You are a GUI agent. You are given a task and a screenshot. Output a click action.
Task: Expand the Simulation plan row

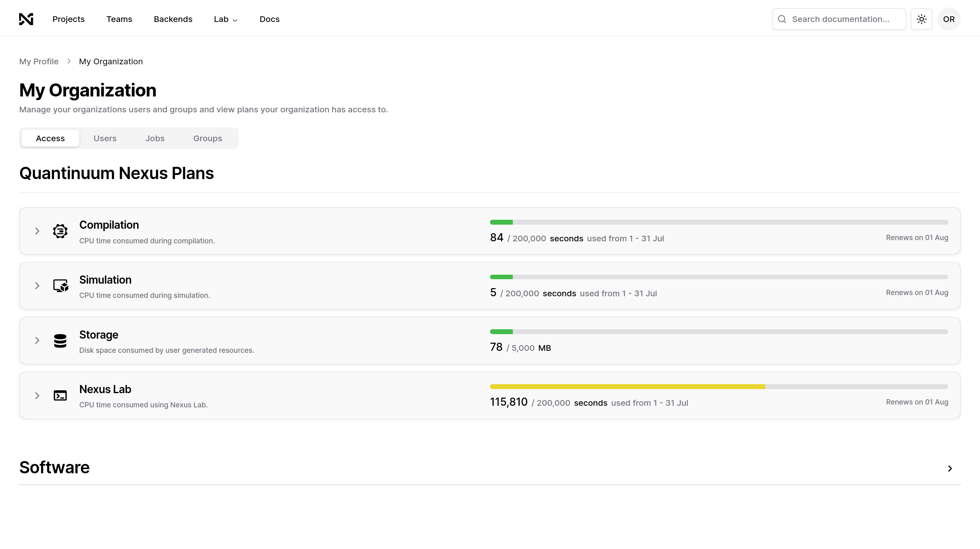(x=37, y=286)
